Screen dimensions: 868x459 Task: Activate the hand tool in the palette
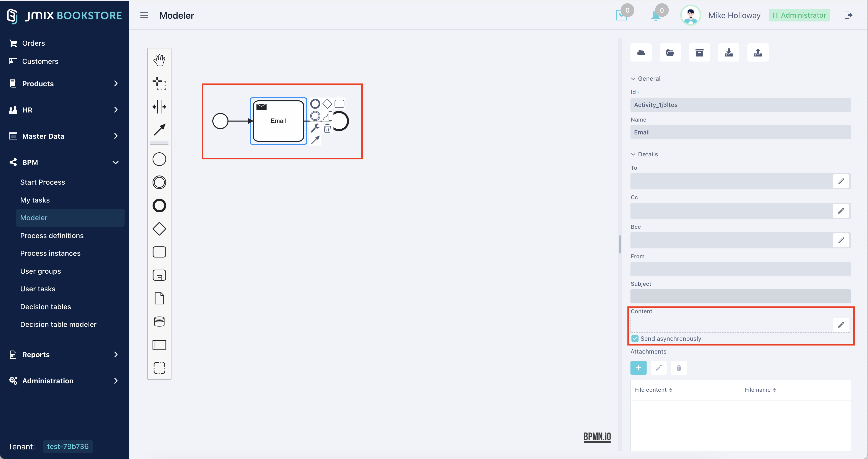[x=159, y=60]
